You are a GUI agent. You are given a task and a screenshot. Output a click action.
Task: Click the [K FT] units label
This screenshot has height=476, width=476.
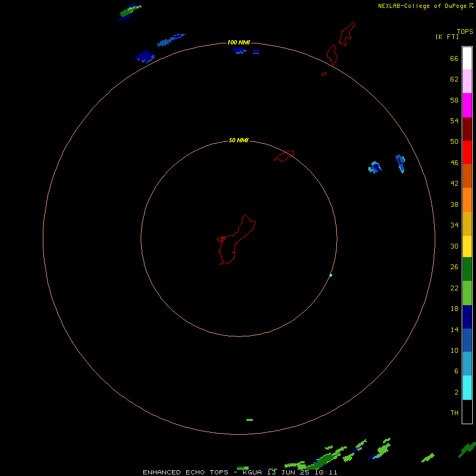[x=447, y=36]
